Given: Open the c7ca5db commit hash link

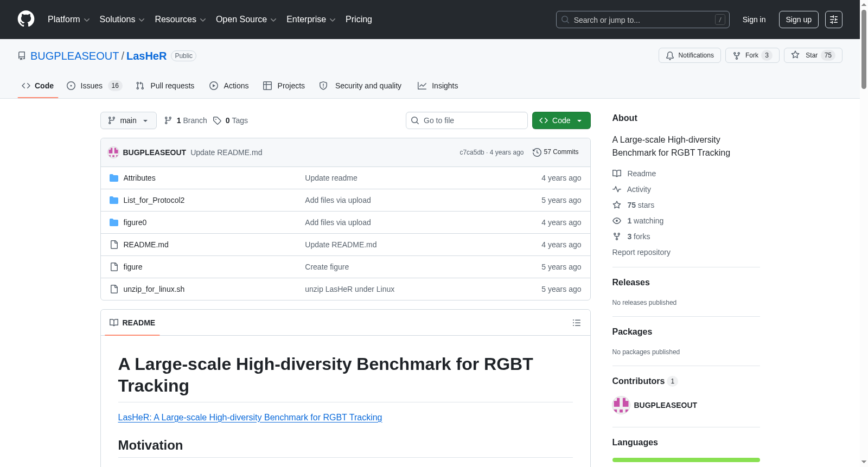Looking at the screenshot, I should pos(472,152).
